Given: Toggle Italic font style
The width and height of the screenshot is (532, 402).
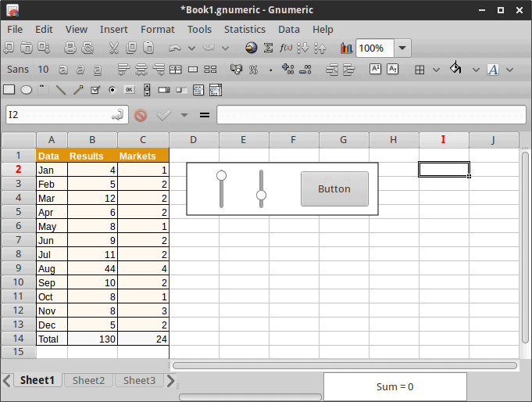Looking at the screenshot, I should (x=80, y=70).
